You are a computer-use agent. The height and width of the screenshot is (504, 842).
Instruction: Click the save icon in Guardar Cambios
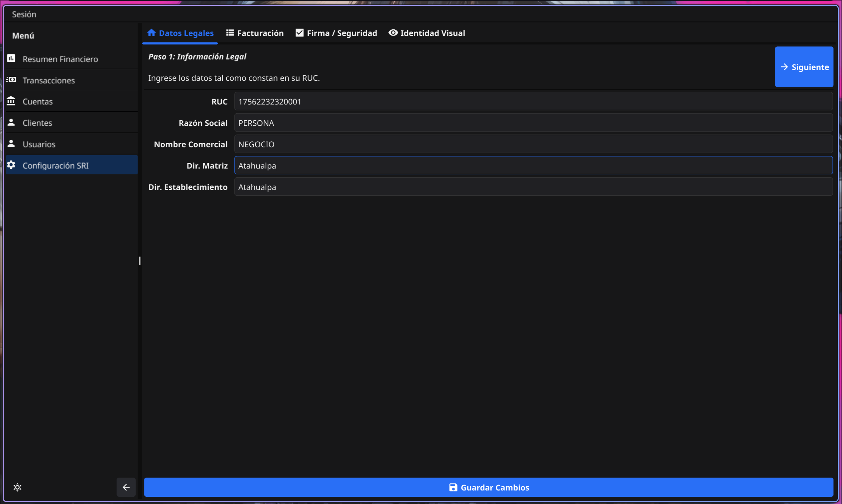453,487
